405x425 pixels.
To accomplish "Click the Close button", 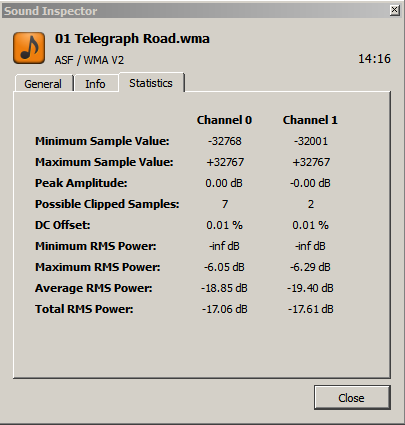I will (x=352, y=398).
